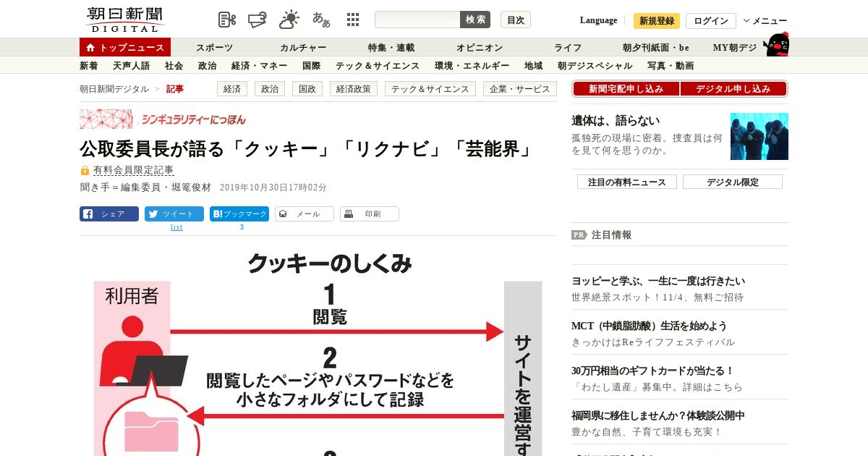868x456 pixels.
Task: Click the 政治 topic tag
Action: 270,89
